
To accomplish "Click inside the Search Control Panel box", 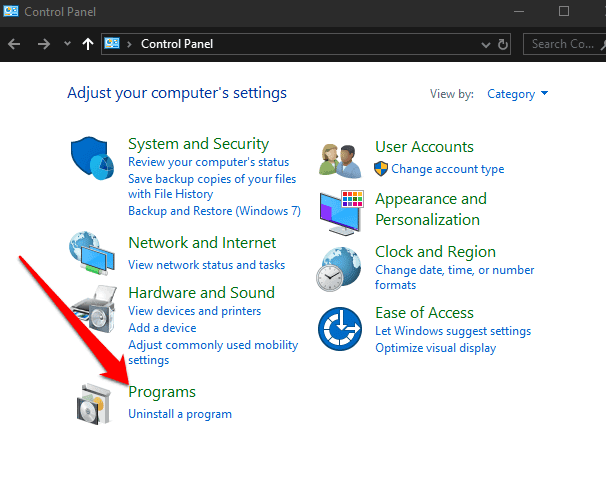I will [565, 44].
